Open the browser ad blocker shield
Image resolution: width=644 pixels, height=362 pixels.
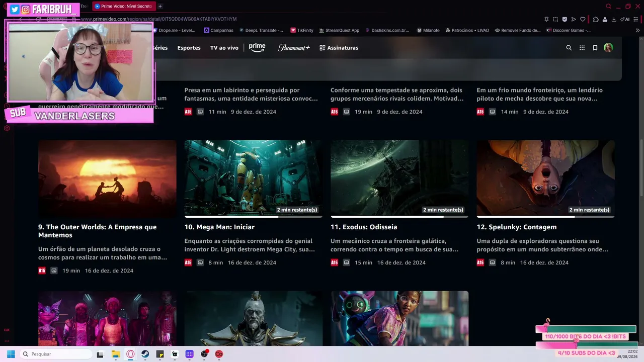pyautogui.click(x=565, y=19)
